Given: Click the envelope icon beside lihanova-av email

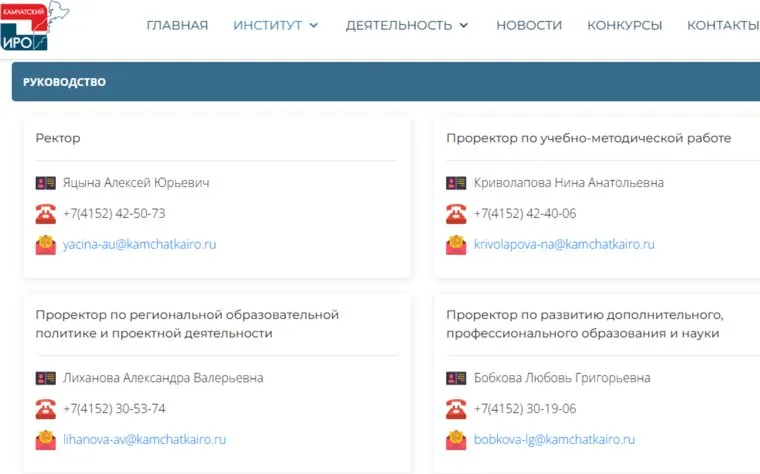Looking at the screenshot, I should pyautogui.click(x=45, y=439).
